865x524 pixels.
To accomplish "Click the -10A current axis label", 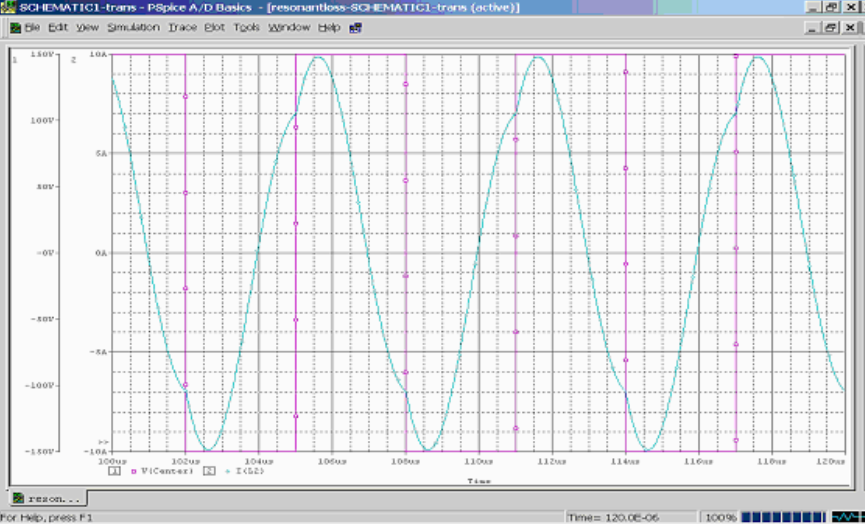I will pyautogui.click(x=95, y=451).
